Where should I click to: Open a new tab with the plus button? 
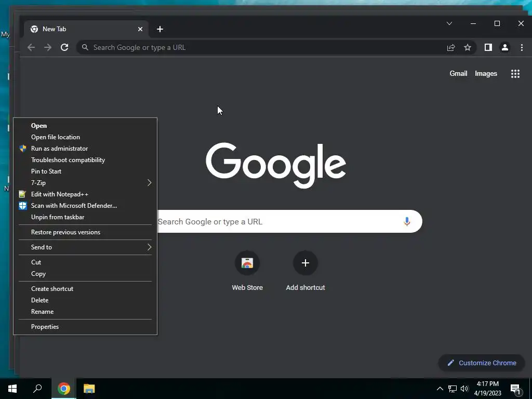160,29
